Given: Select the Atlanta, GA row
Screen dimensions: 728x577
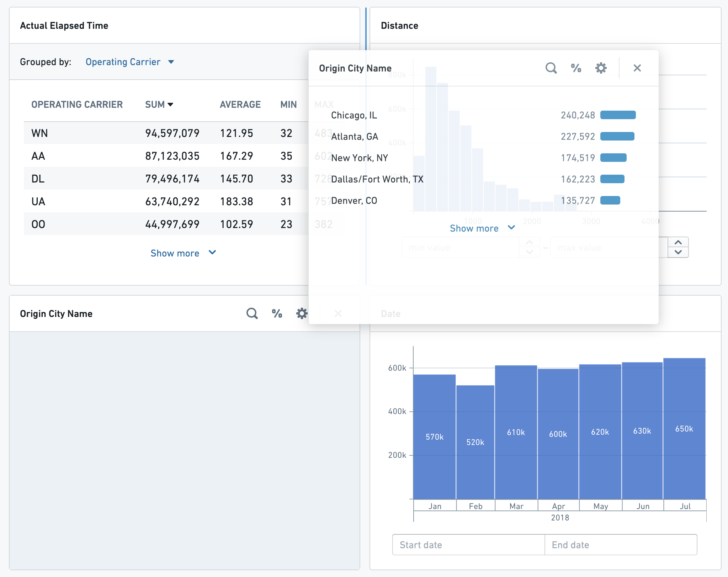Looking at the screenshot, I should (x=483, y=136).
